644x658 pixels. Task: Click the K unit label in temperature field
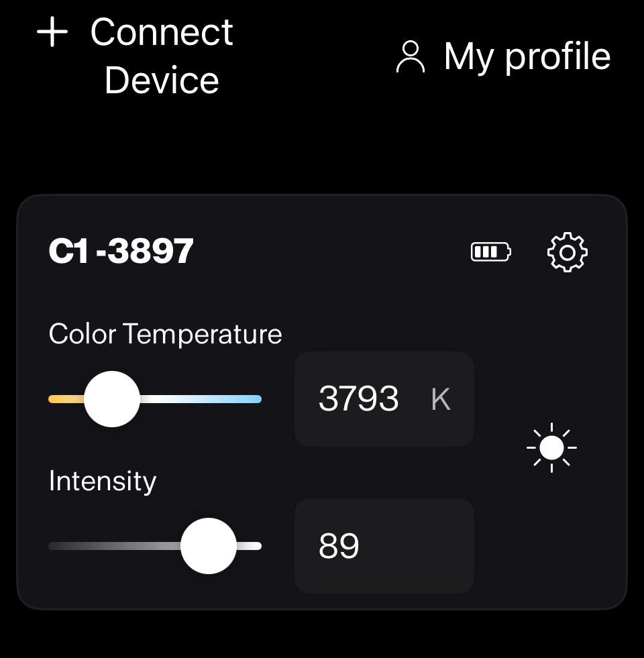[x=441, y=399]
